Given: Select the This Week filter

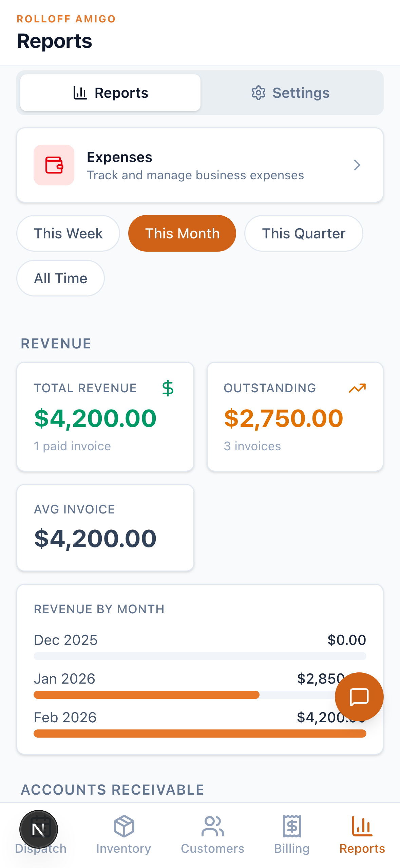Looking at the screenshot, I should coord(68,233).
